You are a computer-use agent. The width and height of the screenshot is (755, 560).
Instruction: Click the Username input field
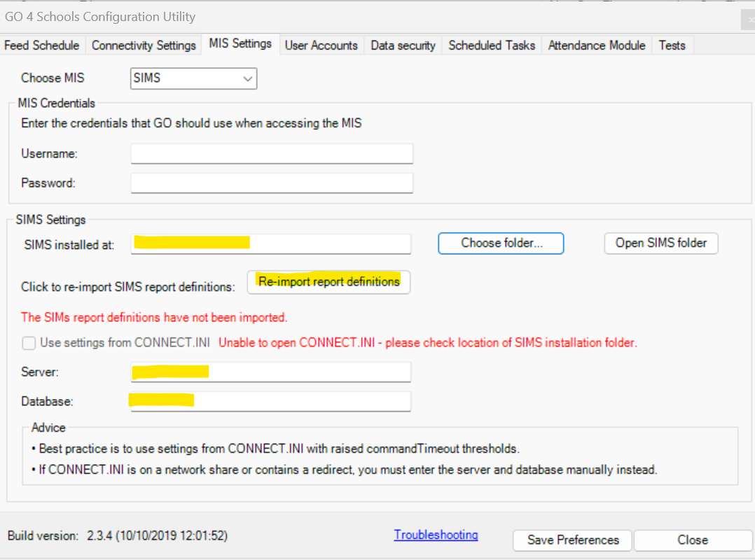pos(272,154)
